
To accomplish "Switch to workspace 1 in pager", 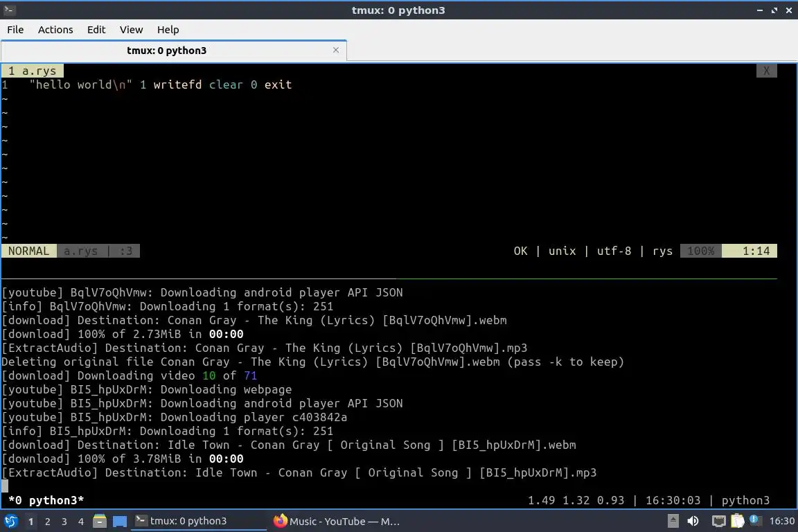I will (30, 522).
